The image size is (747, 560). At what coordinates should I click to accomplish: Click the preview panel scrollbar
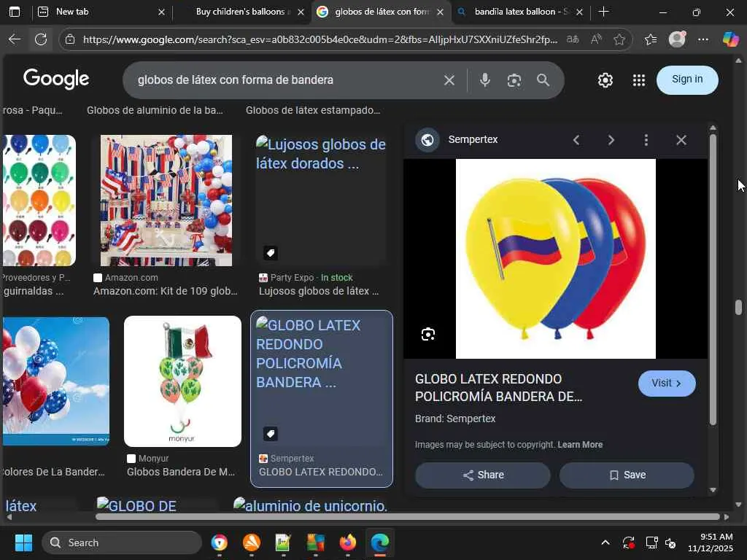(713, 279)
